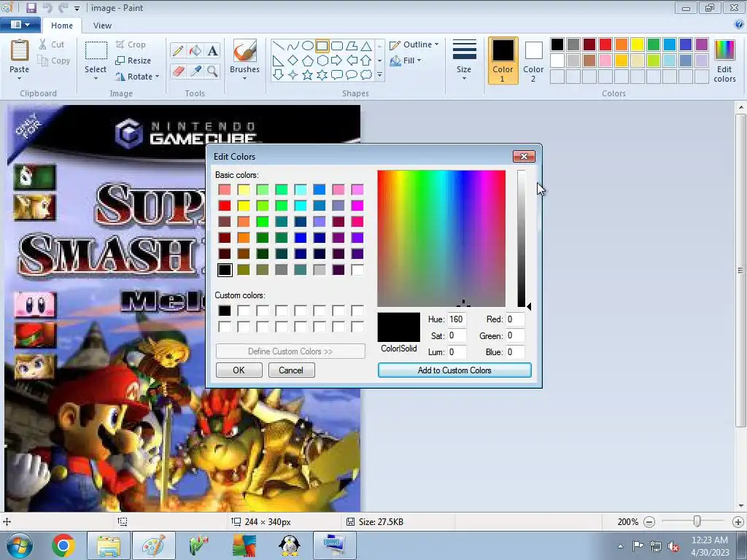Screen dimensions: 747x560
Task: Click the Windows Start button
Action: (x=20, y=545)
